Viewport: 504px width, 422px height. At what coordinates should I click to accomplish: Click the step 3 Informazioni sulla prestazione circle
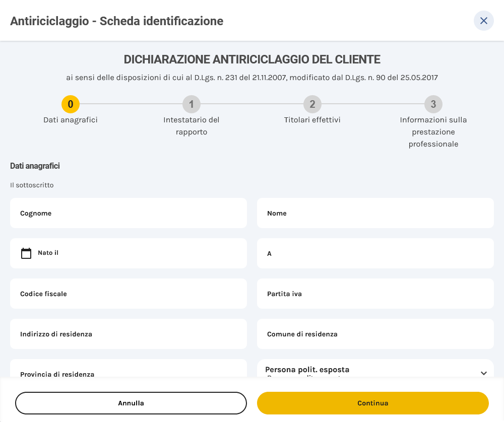point(433,104)
